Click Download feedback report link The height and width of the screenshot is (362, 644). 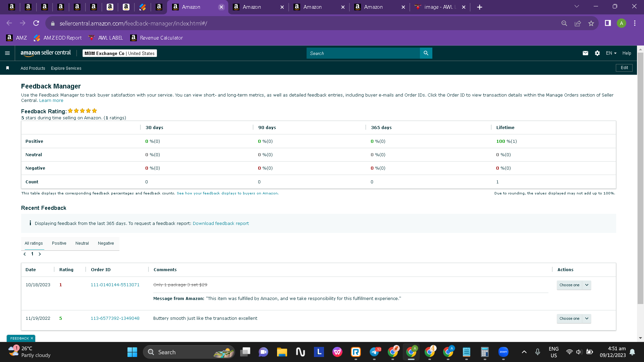(x=221, y=224)
